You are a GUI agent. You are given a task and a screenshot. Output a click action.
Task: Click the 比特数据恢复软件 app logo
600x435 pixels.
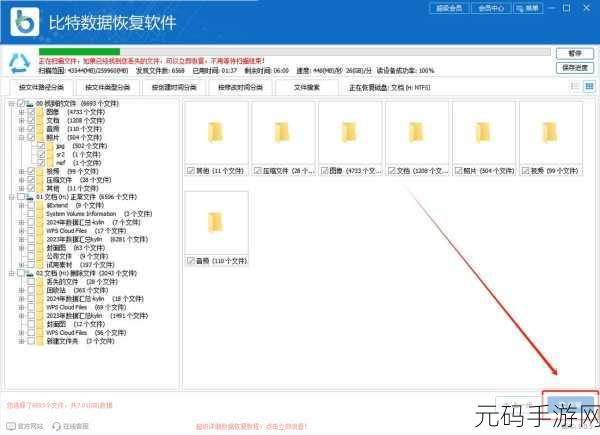point(24,21)
